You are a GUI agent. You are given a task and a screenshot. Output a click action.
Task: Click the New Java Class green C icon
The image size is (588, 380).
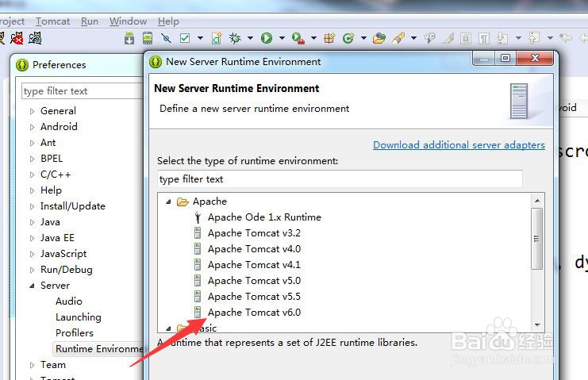(x=348, y=38)
